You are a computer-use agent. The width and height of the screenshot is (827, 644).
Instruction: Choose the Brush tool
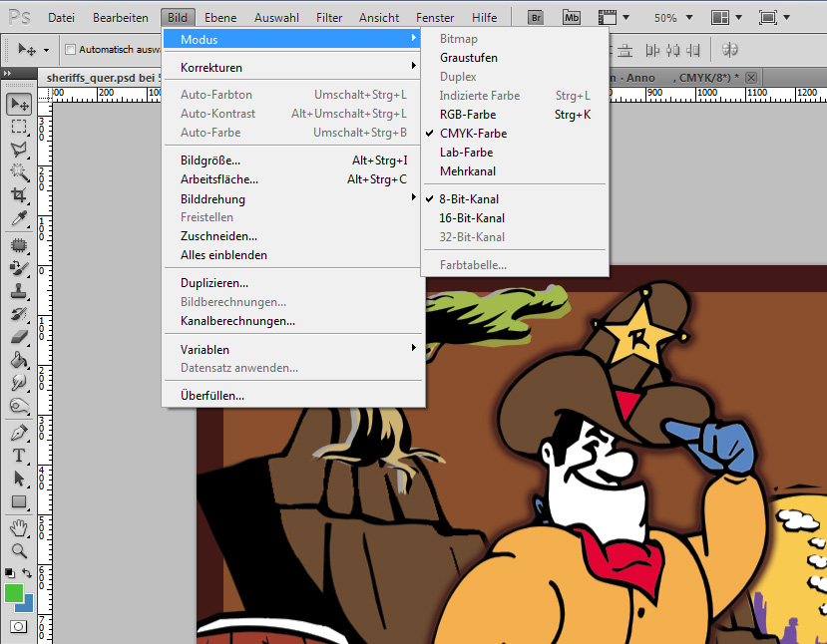pos(19,268)
